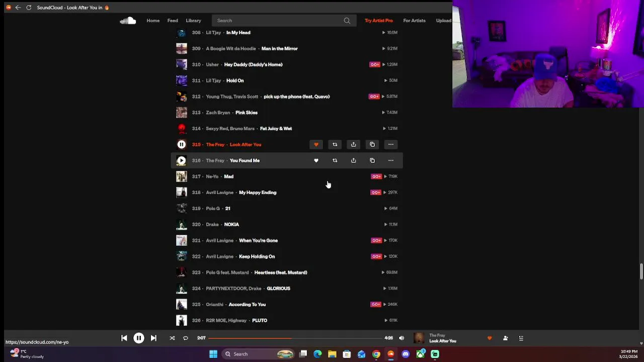Share You Found Me
The image size is (644, 362).
[x=353, y=160]
